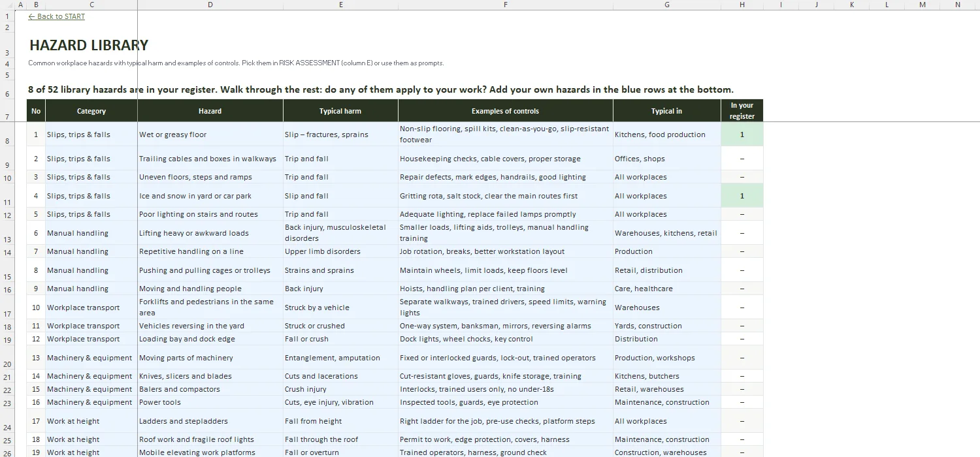This screenshot has height=457, width=980.
Task: Select Cuts and lacerations cell
Action: (x=340, y=376)
